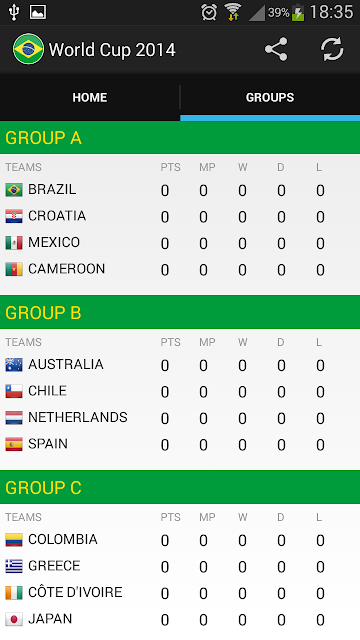Screen dimensions: 360x640
Task: Tap the Croatia flag icon
Action: (x=14, y=216)
